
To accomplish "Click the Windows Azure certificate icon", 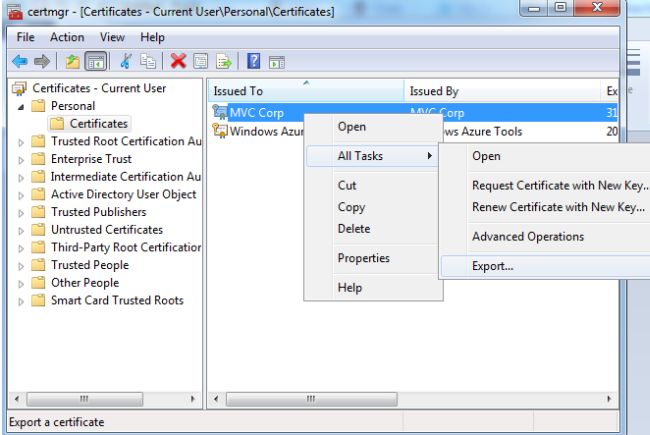I will (220, 131).
